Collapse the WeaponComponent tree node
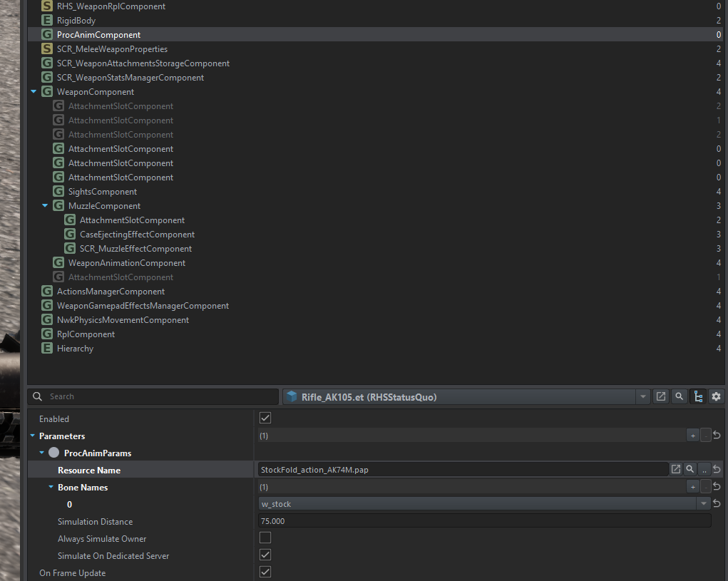The width and height of the screenshot is (728, 581). [x=34, y=92]
